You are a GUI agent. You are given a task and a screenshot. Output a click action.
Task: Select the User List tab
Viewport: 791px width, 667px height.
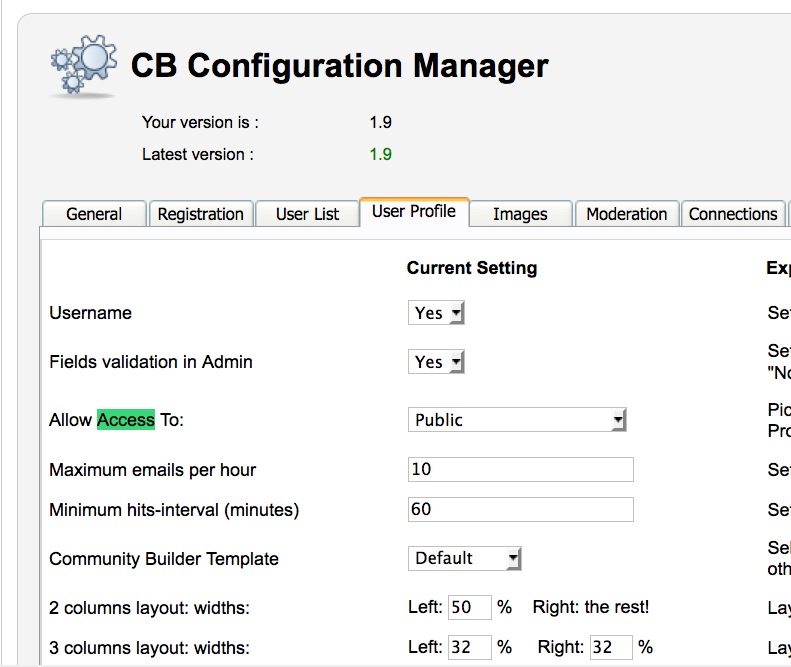point(307,214)
